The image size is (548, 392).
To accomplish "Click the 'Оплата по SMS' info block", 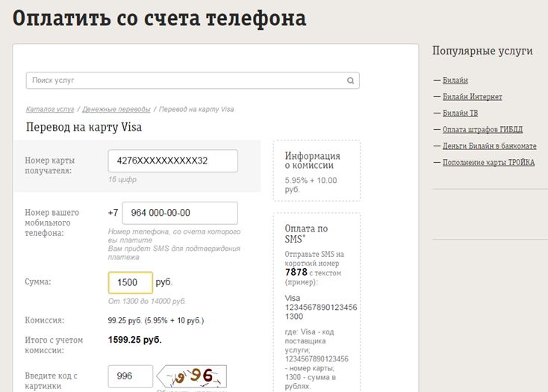I will 317,299.
